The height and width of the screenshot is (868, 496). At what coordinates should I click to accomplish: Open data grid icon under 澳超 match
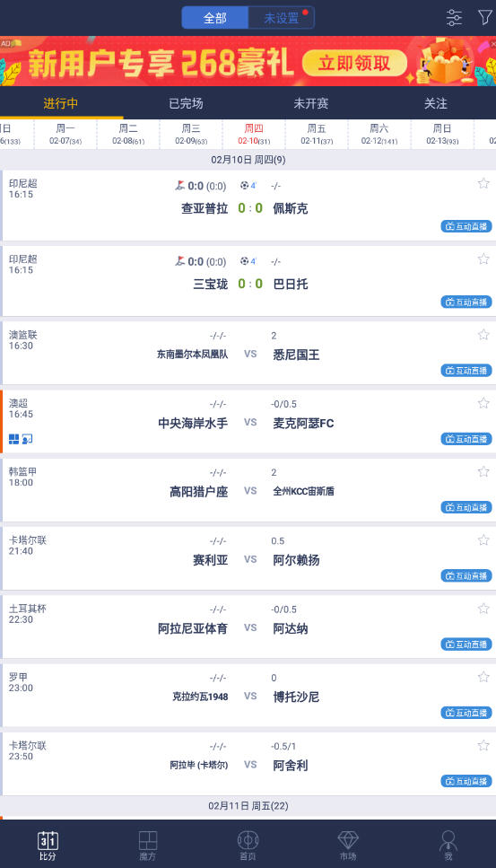coord(13,439)
